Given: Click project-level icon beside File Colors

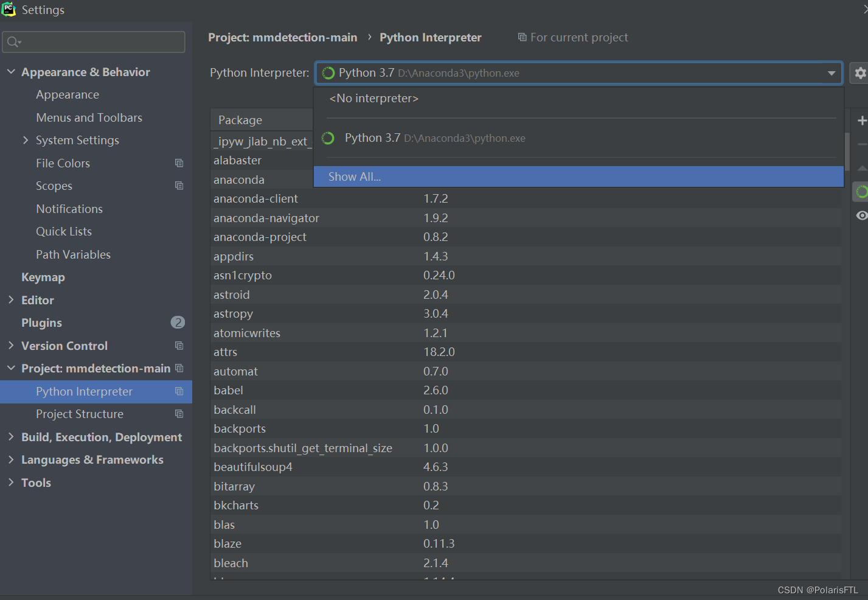Looking at the screenshot, I should (x=179, y=163).
